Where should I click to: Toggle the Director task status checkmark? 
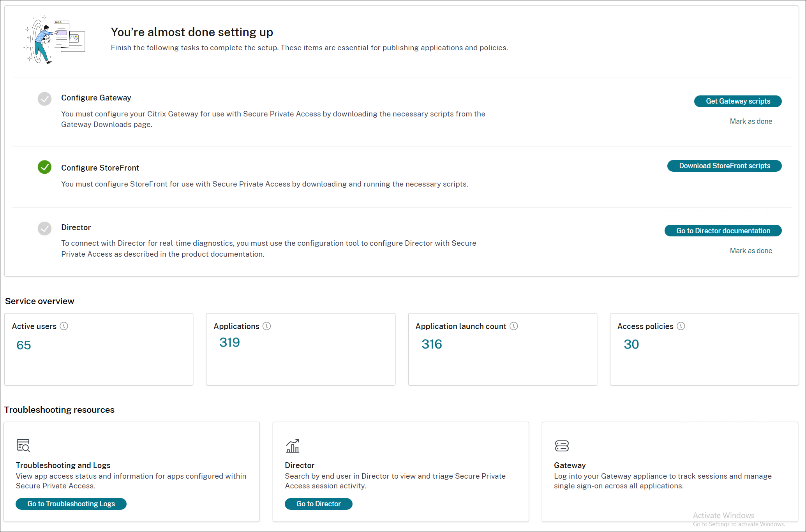(x=44, y=229)
